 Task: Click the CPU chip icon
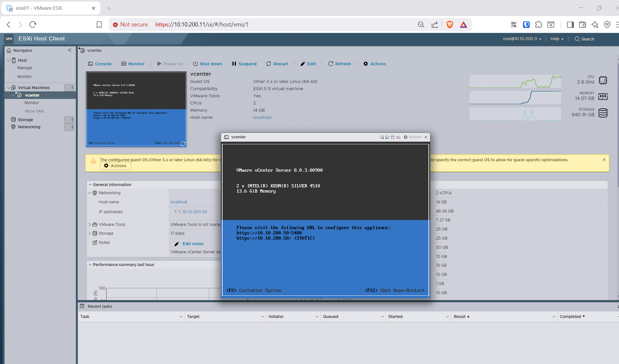click(603, 80)
